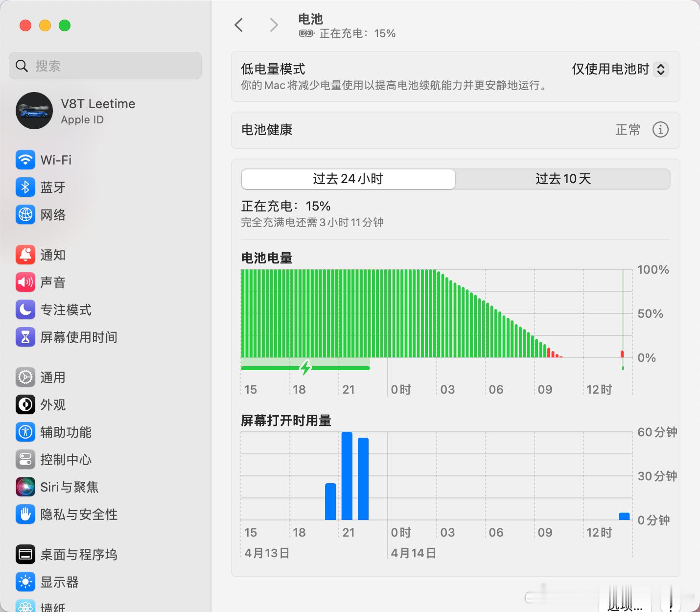Open 屏幕使用时间 hourglass icon

pos(25,337)
